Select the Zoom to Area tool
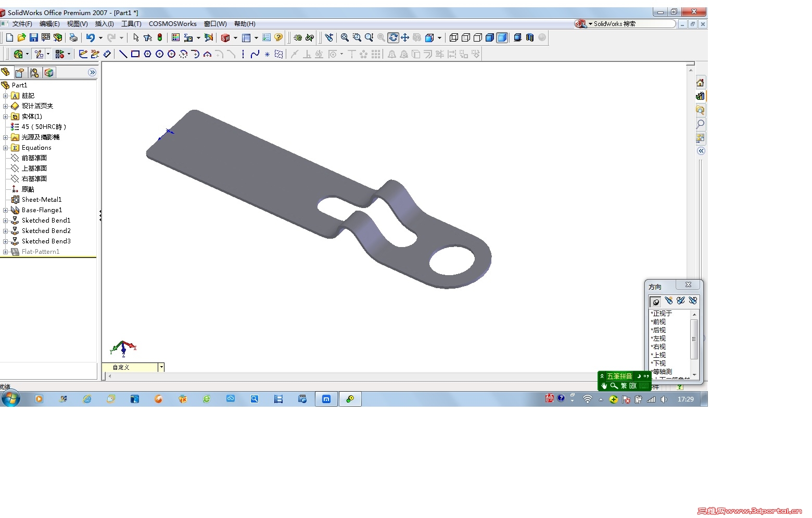The height and width of the screenshot is (518, 812). (x=357, y=37)
